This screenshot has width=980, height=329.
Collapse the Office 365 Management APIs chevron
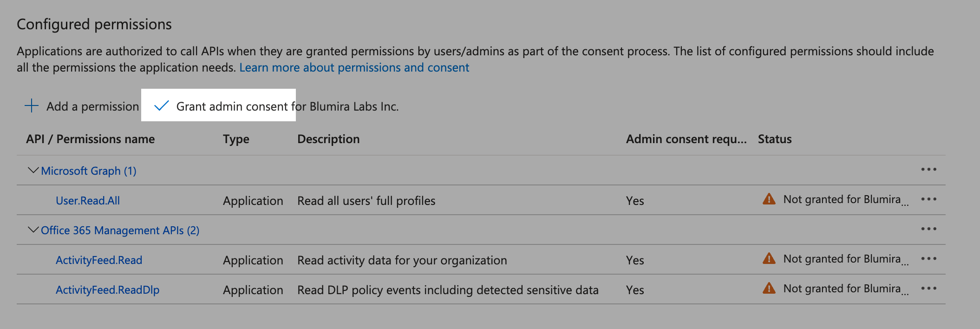point(33,230)
